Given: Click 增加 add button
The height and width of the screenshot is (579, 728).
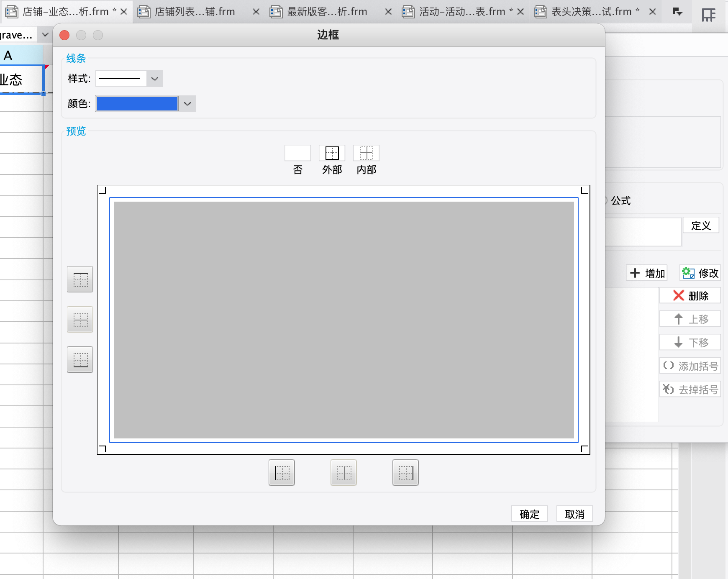Looking at the screenshot, I should (x=647, y=273).
